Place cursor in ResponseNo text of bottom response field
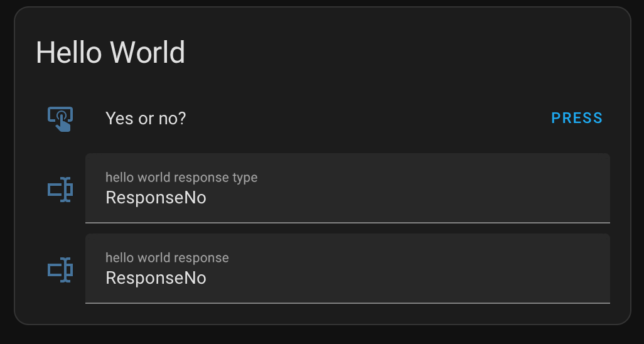The image size is (644, 344). click(x=156, y=278)
